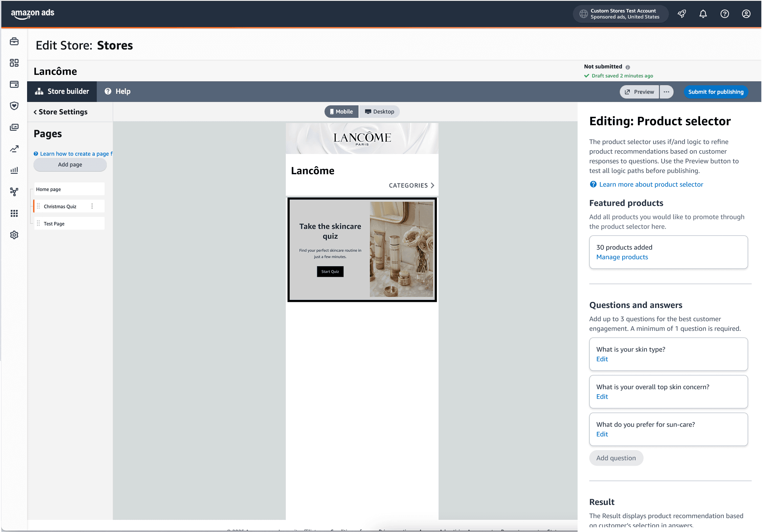This screenshot has height=532, width=762.
Task: Open the Help tab
Action: coord(117,91)
